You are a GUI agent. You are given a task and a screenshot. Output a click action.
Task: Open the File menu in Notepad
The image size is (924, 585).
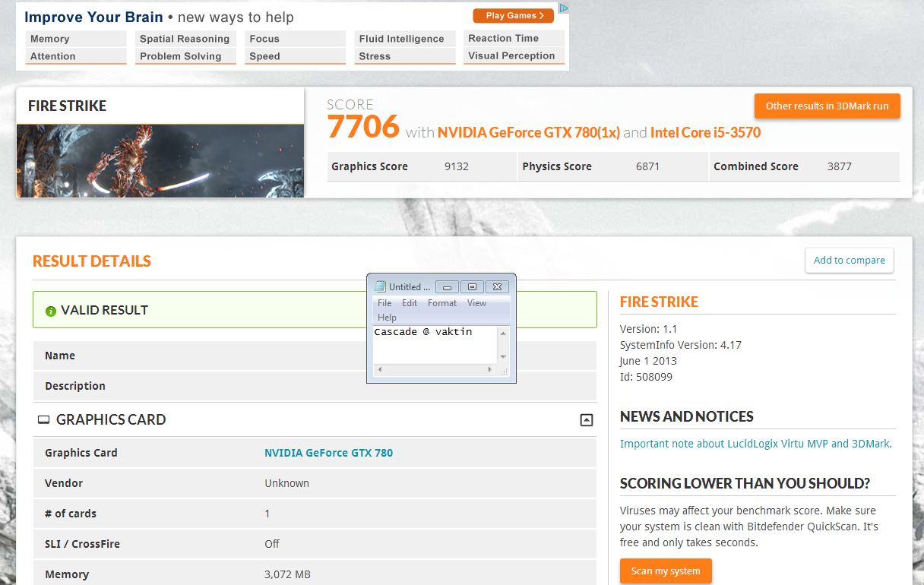pos(384,303)
